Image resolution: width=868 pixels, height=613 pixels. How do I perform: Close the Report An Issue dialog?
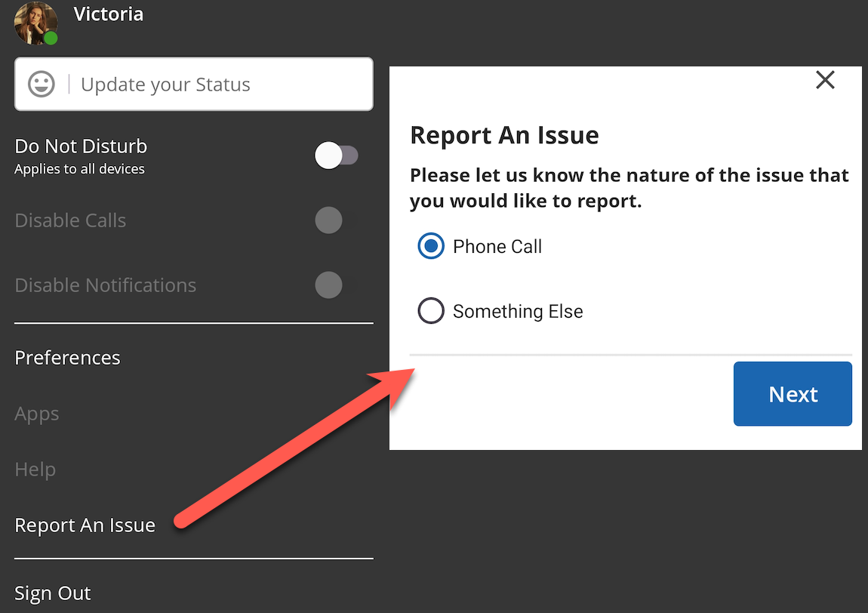pos(826,80)
